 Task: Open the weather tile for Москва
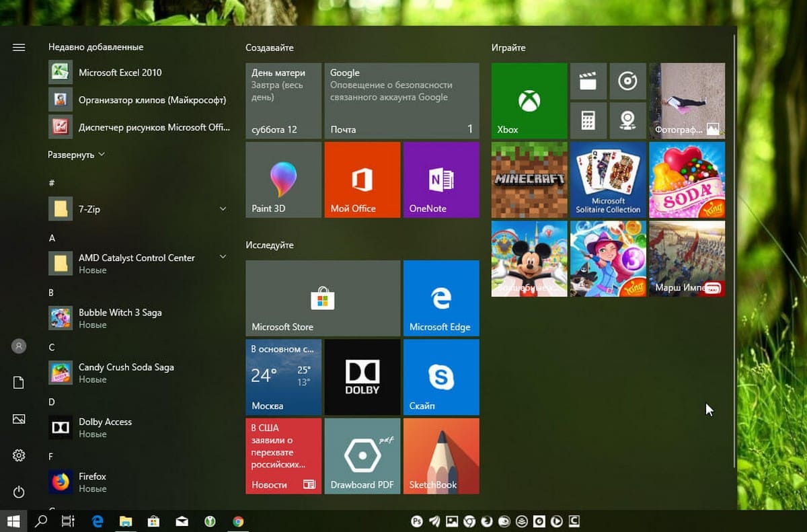pos(284,377)
